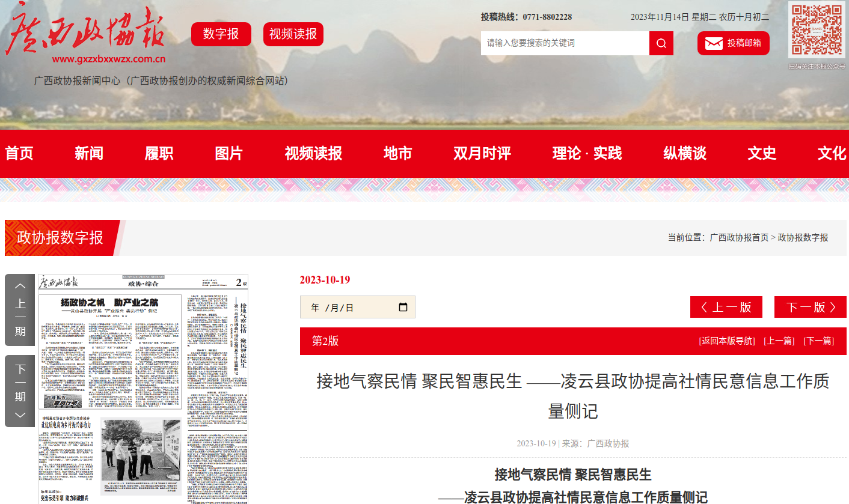Screen dimensions: 849x504
Task: Click 投稿热线 0771-8802228 text
Action: [526, 17]
